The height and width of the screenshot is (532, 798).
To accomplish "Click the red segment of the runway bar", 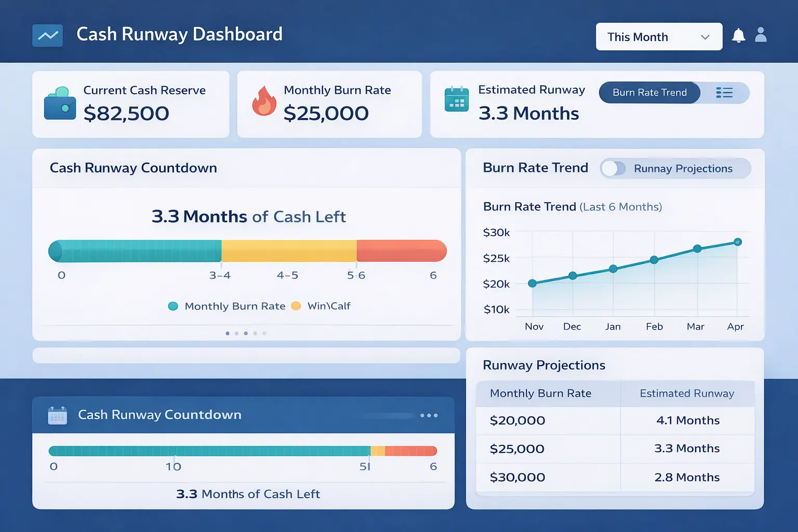I will click(x=402, y=251).
